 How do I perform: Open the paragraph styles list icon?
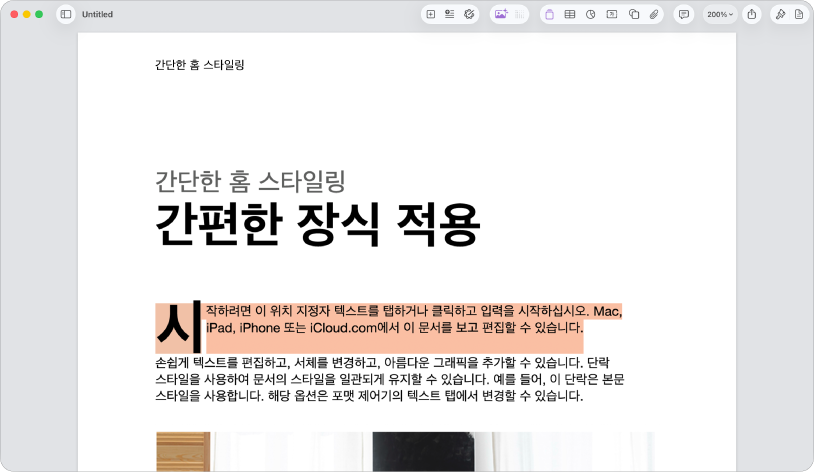coord(450,15)
